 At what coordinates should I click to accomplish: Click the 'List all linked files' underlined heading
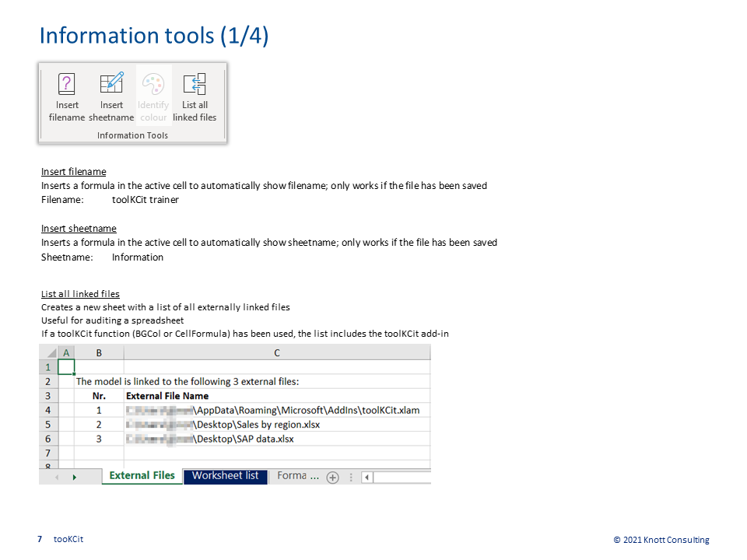click(80, 294)
